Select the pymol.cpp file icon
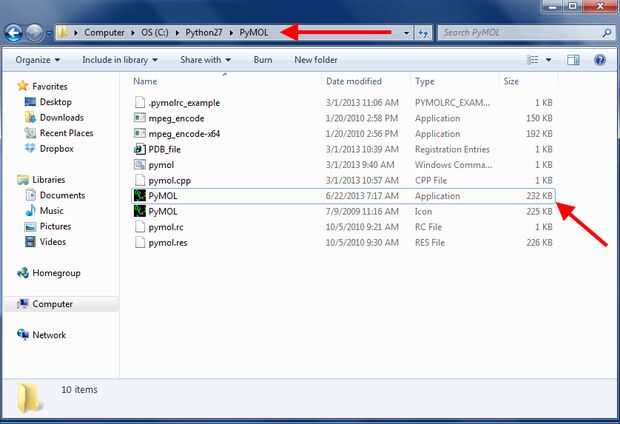The image size is (620, 424). pyautogui.click(x=140, y=180)
